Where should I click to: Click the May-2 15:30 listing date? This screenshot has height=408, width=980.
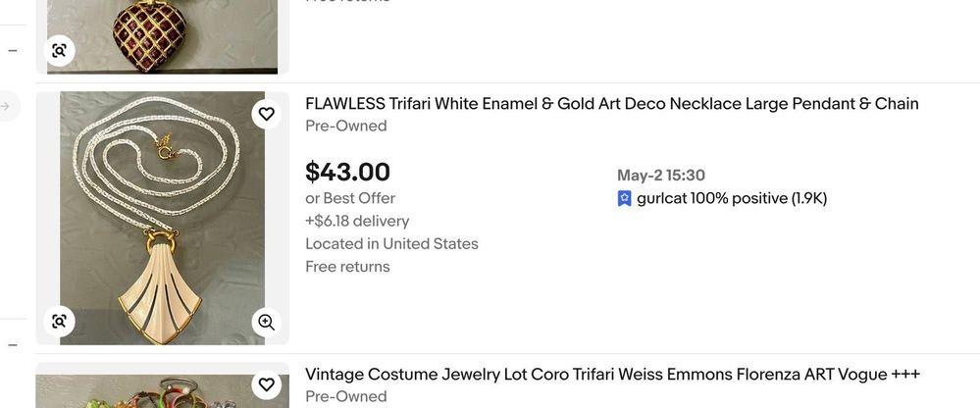pos(660,175)
